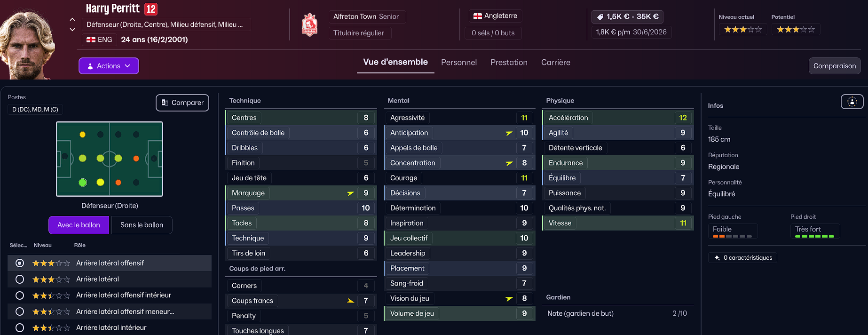Go to the next player with down chevron
This screenshot has height=335, width=868.
coord(72,30)
